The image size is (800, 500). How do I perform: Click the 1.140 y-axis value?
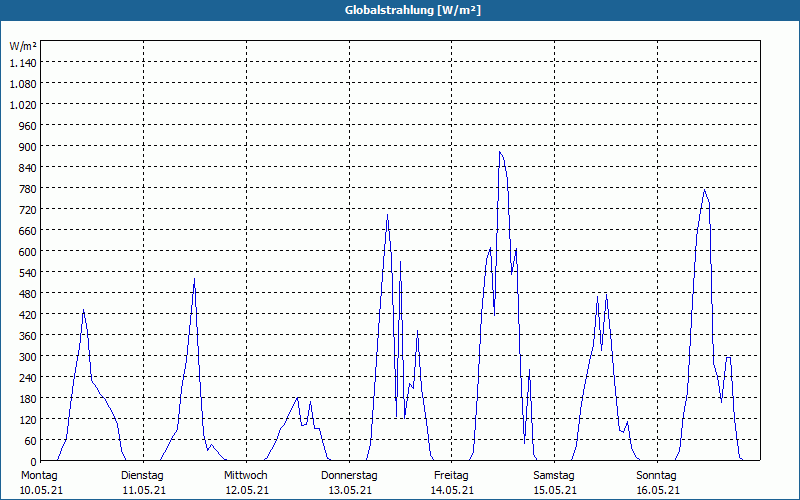[x=23, y=63]
